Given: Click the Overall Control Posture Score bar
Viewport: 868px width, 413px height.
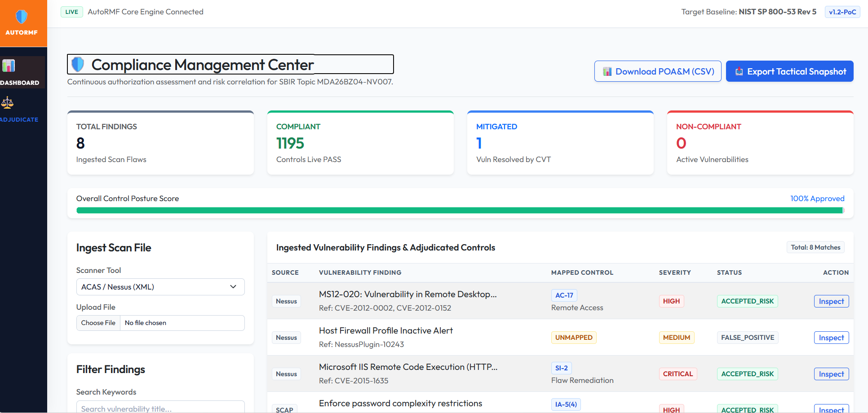Looking at the screenshot, I should tap(461, 210).
